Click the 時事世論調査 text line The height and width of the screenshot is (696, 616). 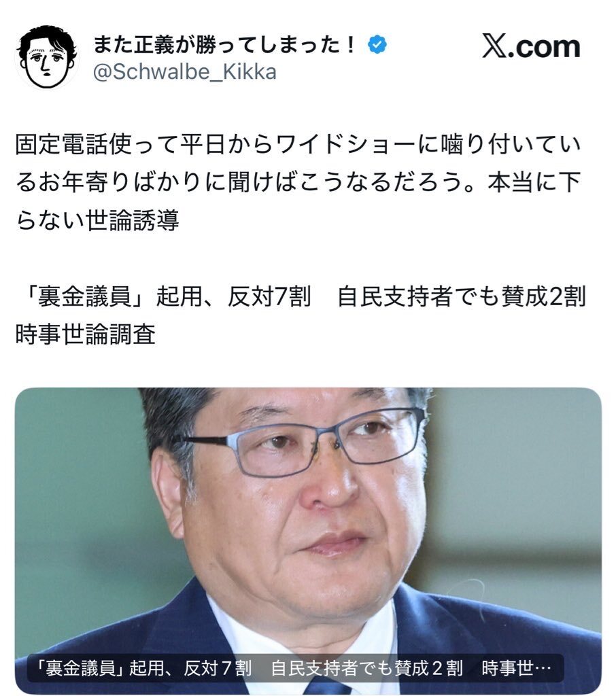[86, 334]
